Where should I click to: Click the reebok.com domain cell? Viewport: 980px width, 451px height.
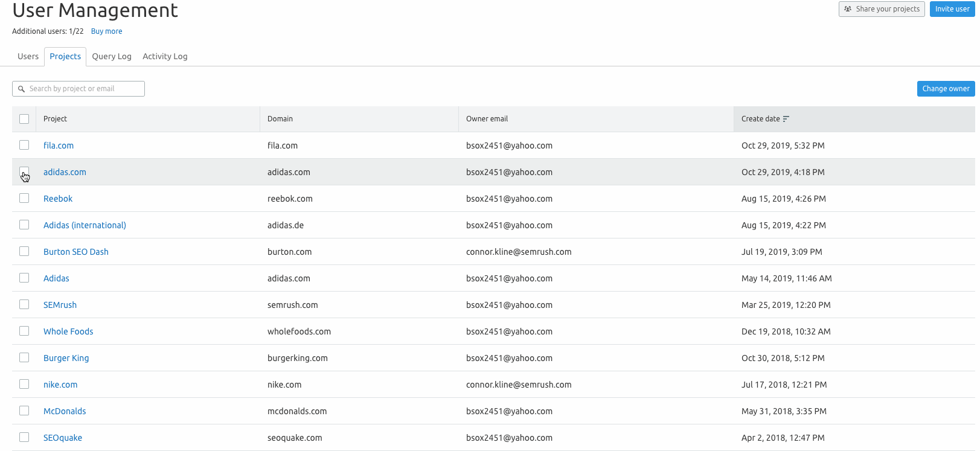tap(290, 199)
